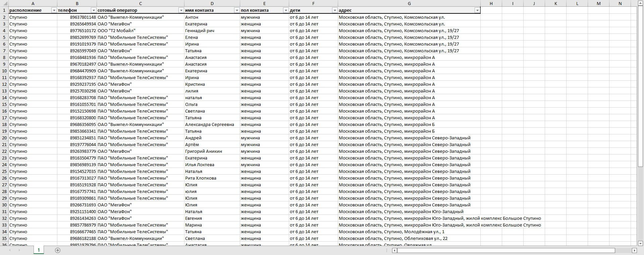Select name cell 'Евгения'
This screenshot has height=255, width=644.
pyautogui.click(x=212, y=218)
